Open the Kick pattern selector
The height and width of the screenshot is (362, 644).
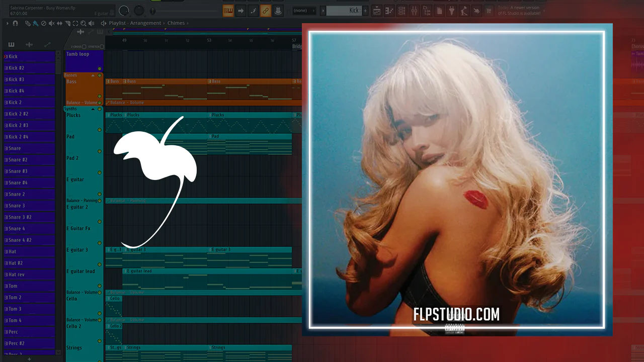[x=344, y=11]
